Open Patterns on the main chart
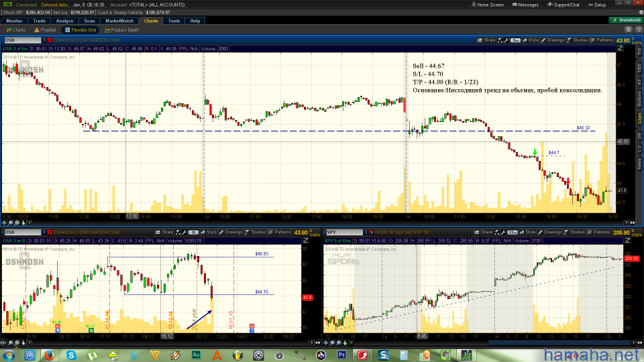Screen dimensions: 644x362 [x=603, y=40]
